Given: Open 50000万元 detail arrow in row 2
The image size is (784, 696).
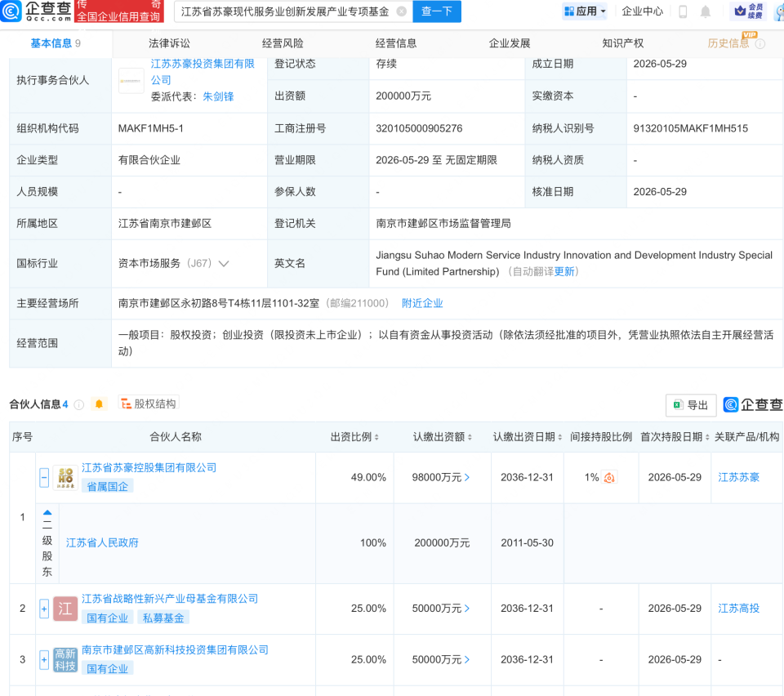Looking at the screenshot, I should (x=467, y=609).
